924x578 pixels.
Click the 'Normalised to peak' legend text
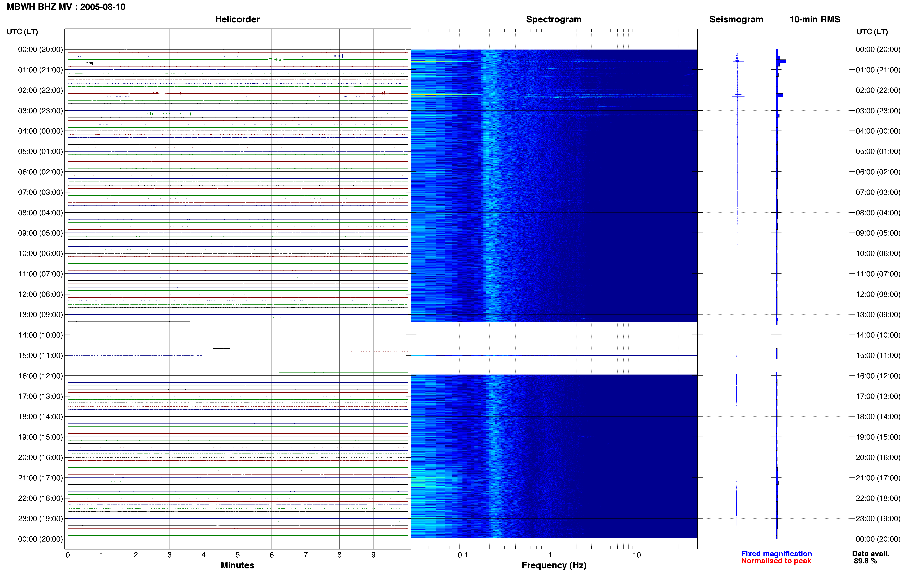(776, 561)
